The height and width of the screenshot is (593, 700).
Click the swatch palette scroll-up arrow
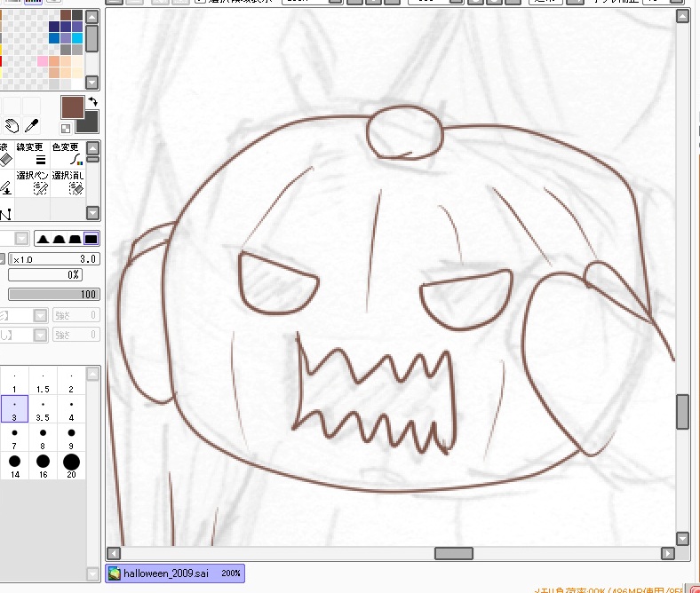(x=92, y=18)
